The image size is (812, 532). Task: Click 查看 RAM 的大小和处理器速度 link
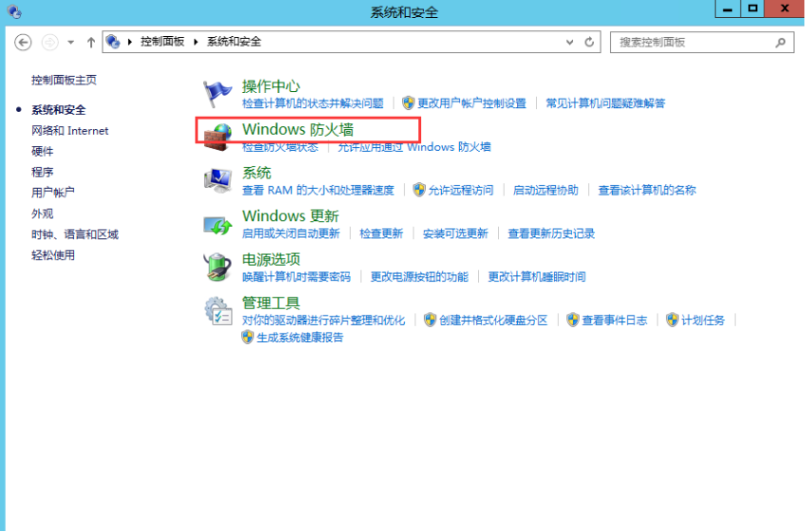[x=318, y=191]
